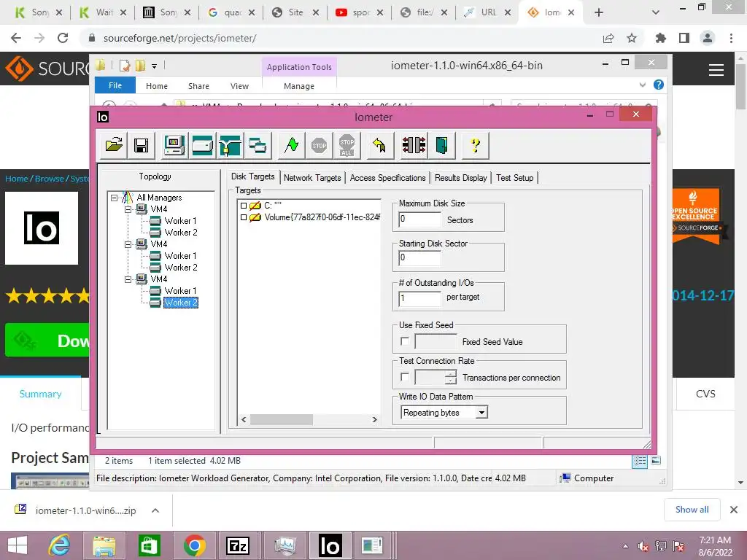Open Chrome tab search dropdown arrow
The width and height of the screenshot is (747, 560).
pos(656,12)
